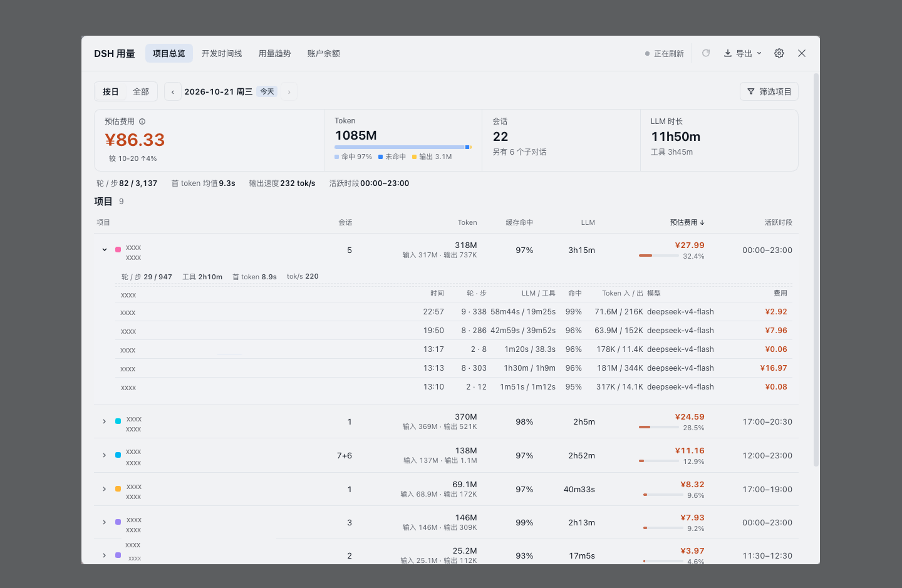Click the 导出 button label
The height and width of the screenshot is (588, 902).
(x=744, y=54)
